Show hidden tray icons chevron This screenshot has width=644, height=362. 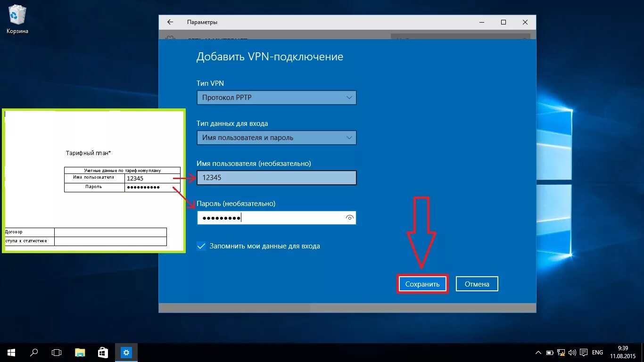pos(539,353)
